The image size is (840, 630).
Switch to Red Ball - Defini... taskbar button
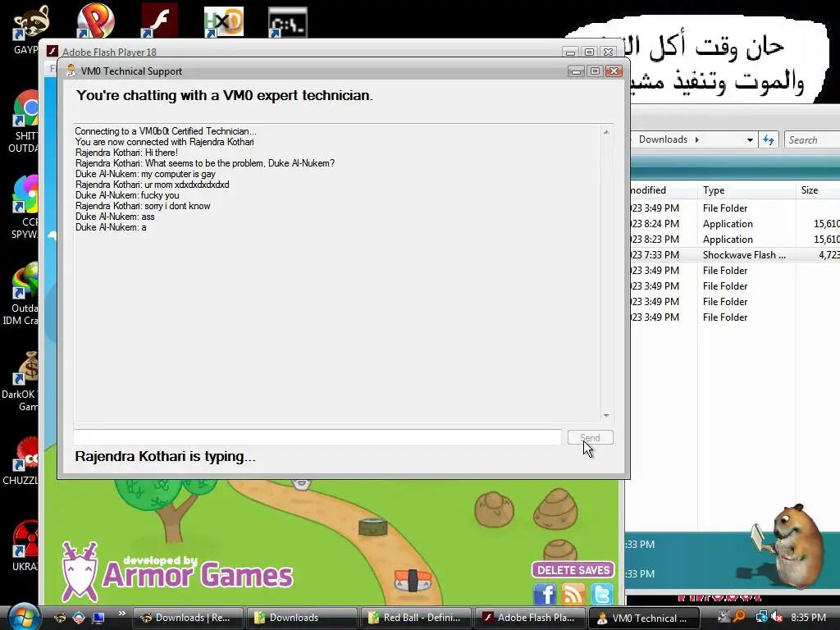pyautogui.click(x=416, y=618)
